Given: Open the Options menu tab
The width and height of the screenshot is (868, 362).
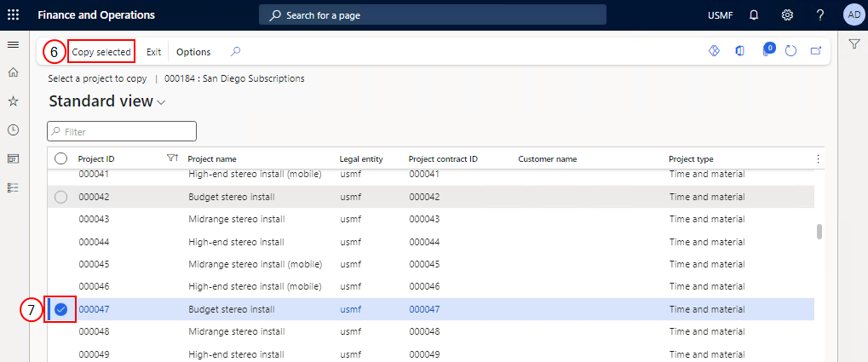Looking at the screenshot, I should point(193,52).
